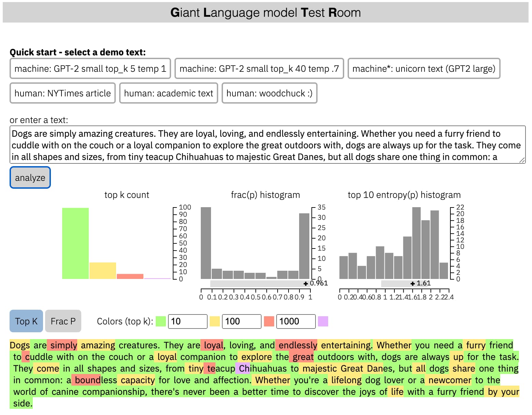The image size is (532, 415).
Task: Open the unicorn text (GPT2 large) demo
Action: click(423, 69)
